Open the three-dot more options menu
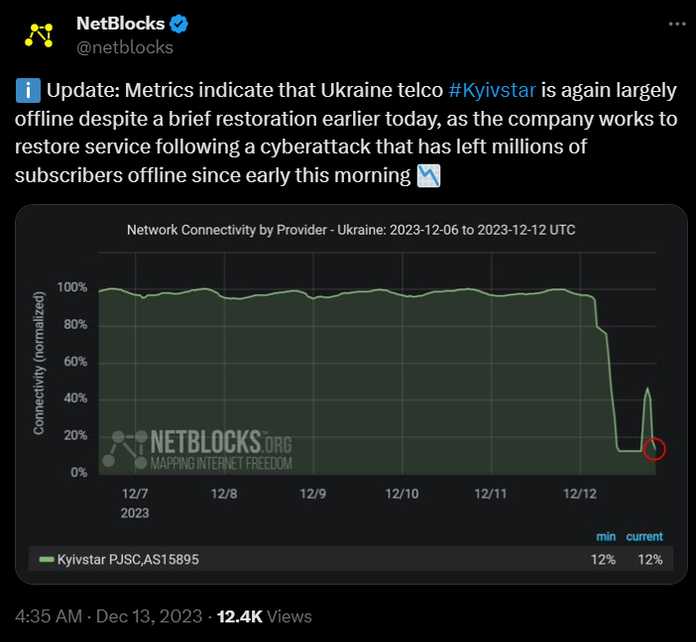 point(677,24)
